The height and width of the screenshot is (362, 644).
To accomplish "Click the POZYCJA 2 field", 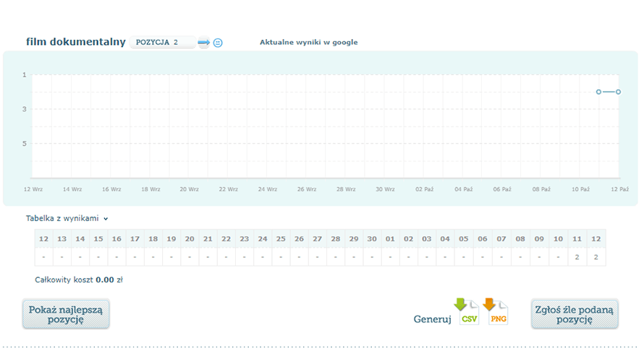I will (x=163, y=42).
